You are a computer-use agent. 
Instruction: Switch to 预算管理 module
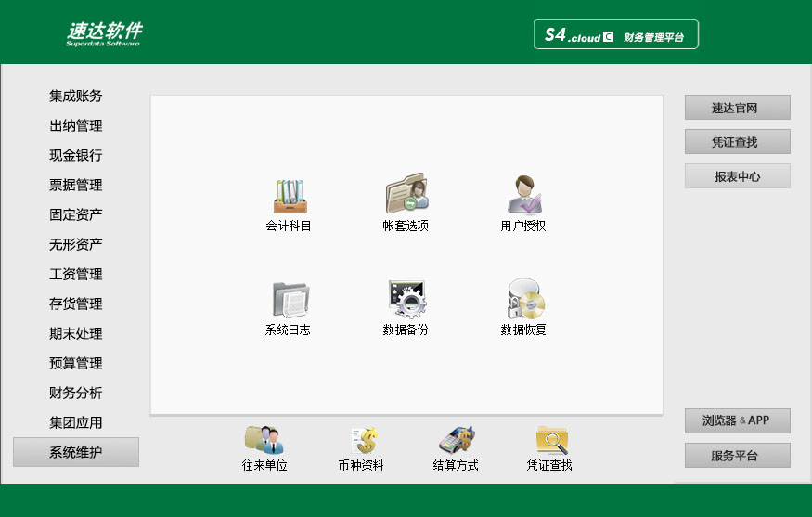coord(75,363)
